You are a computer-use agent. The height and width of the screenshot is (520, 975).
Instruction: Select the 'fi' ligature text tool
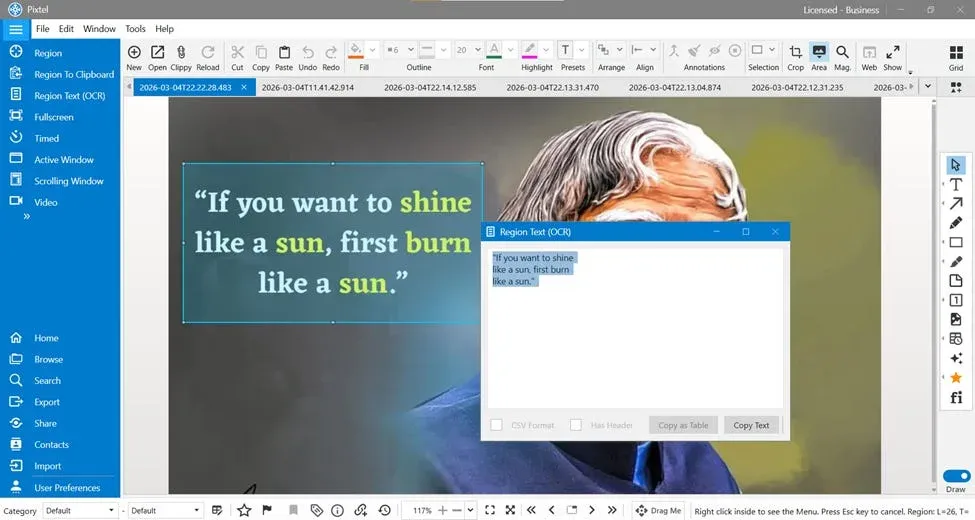[x=956, y=397]
